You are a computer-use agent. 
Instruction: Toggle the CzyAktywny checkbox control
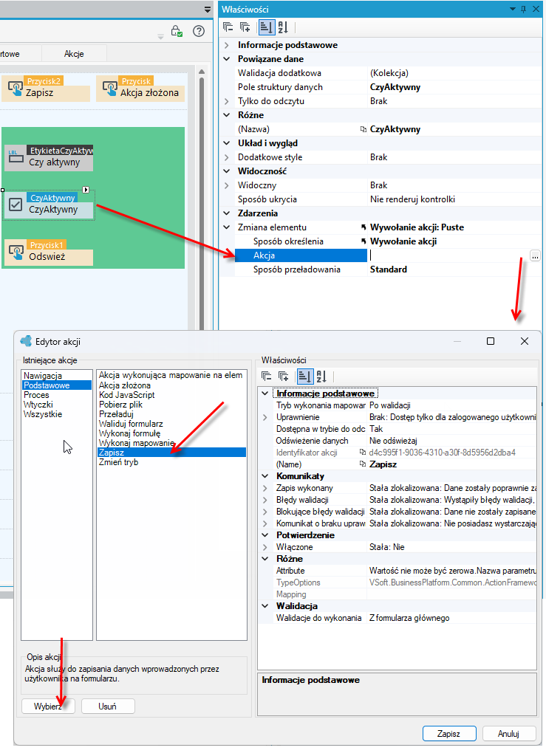(x=16, y=205)
